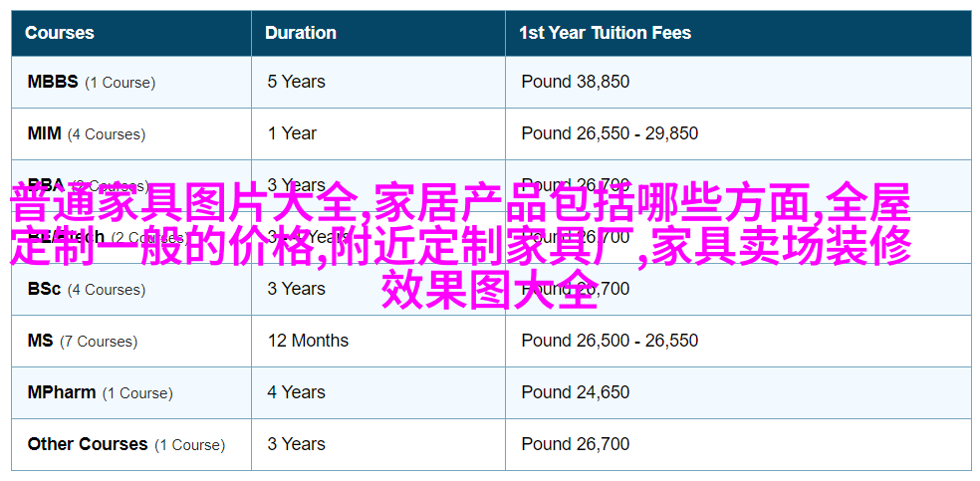
Task: Select the 1st Year Tuition Fees header
Action: (x=605, y=33)
